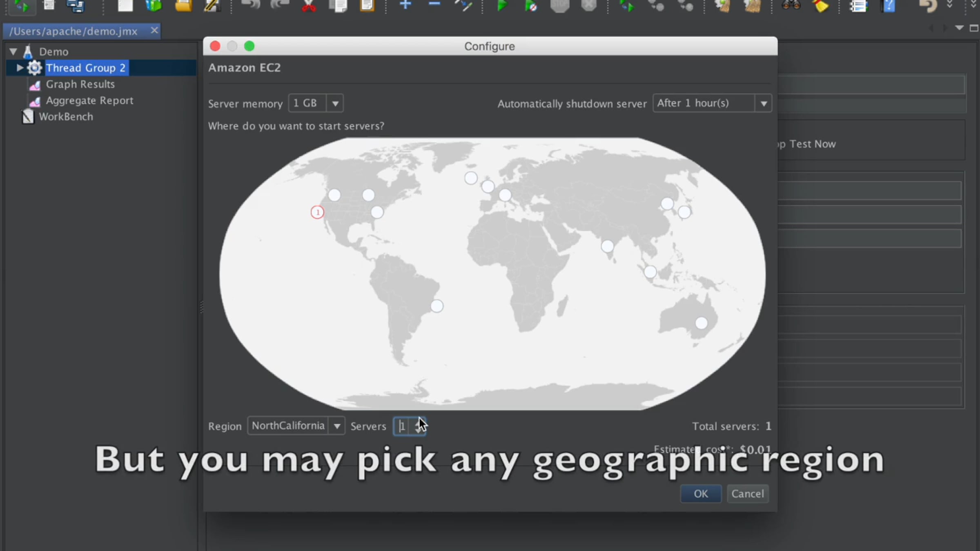Click the 'Total servers: 1' text

click(x=732, y=426)
